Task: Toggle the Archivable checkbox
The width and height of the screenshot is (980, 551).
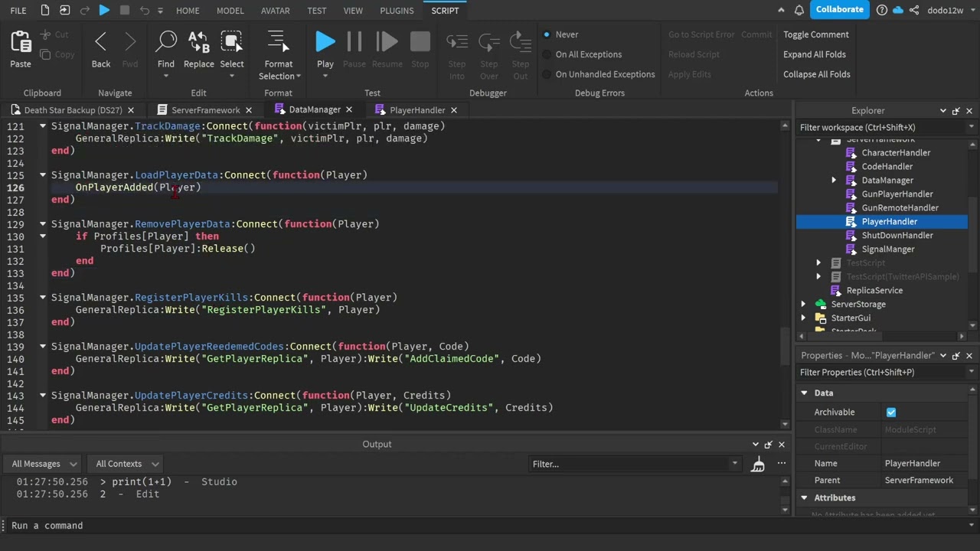Action: (x=891, y=412)
